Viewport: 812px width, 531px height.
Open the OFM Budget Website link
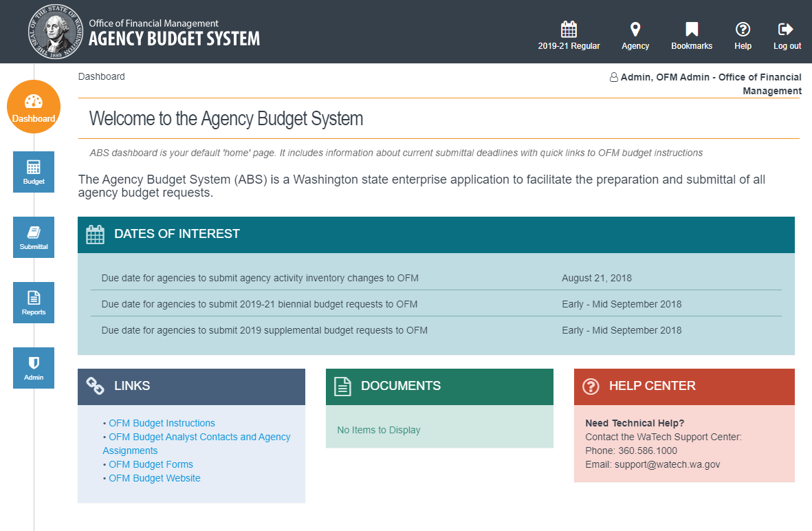(x=154, y=477)
